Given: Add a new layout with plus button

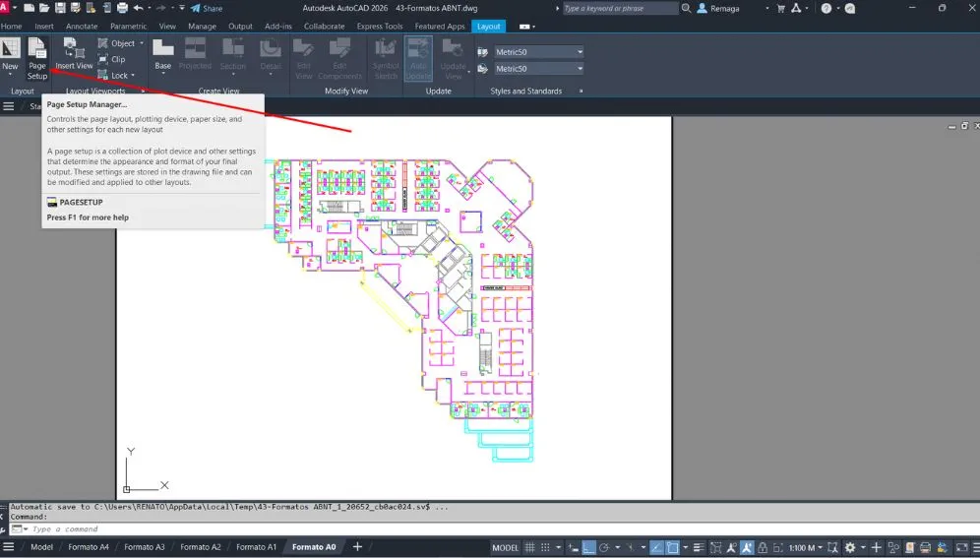Looking at the screenshot, I should click(357, 547).
